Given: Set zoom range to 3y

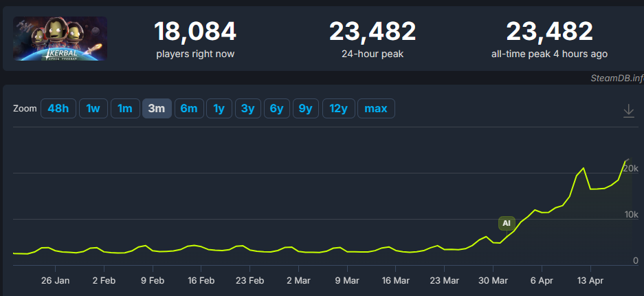Looking at the screenshot, I should coord(247,109).
